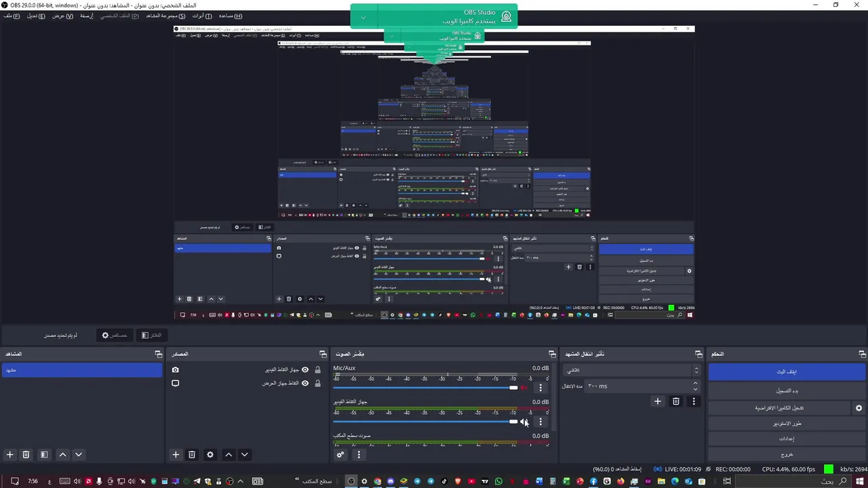The height and width of the screenshot is (488, 868).
Task: Open audio mixer panel three-dot menu at bottom
Action: [359, 455]
